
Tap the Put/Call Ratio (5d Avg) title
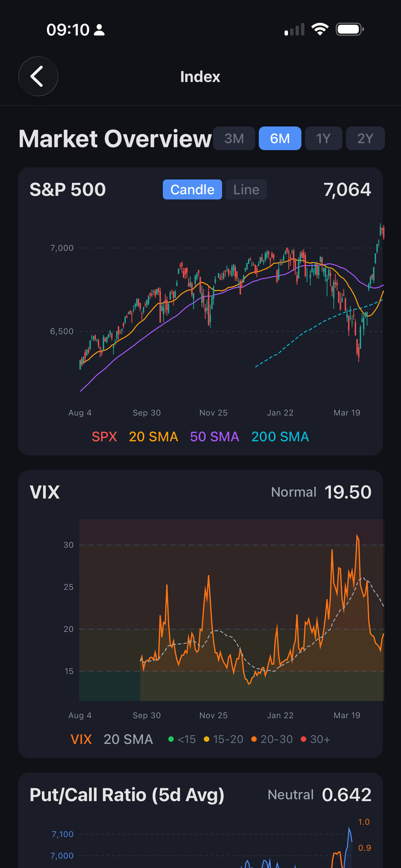pyautogui.click(x=127, y=795)
